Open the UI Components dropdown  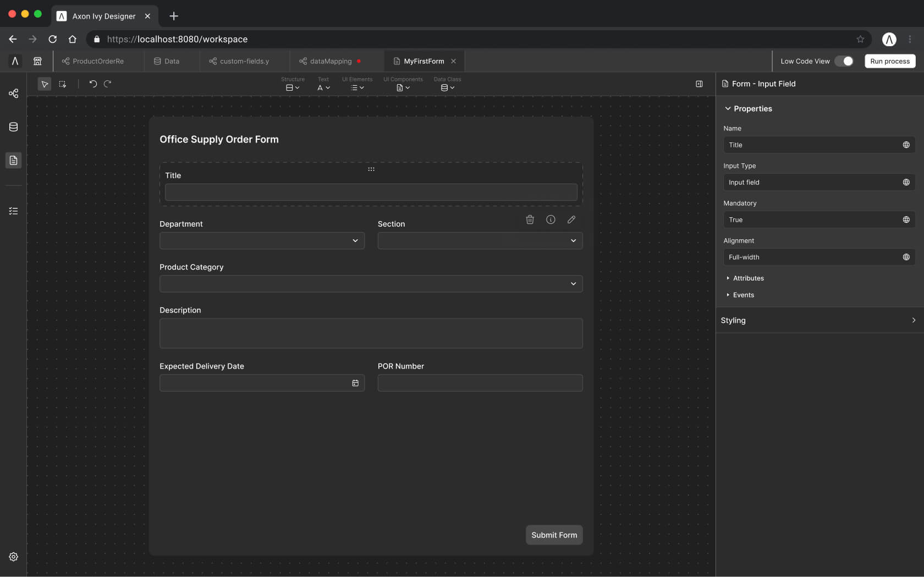click(403, 84)
